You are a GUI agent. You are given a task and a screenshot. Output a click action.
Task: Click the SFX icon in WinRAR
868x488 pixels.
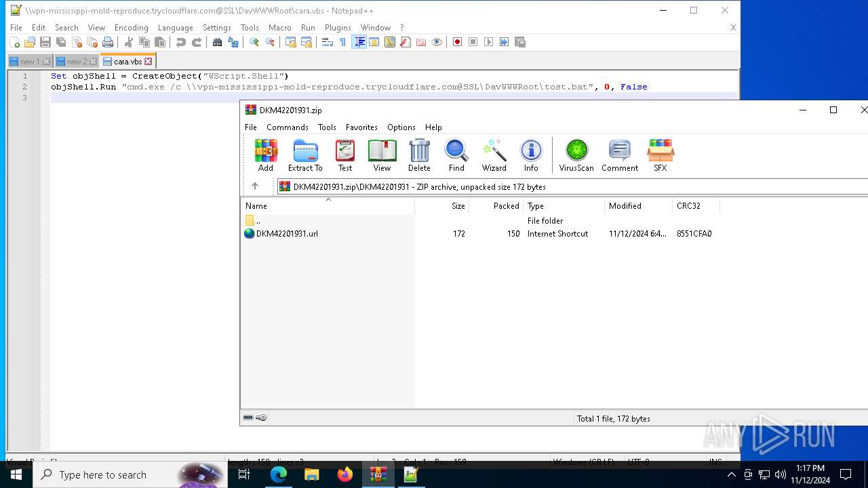click(x=660, y=155)
